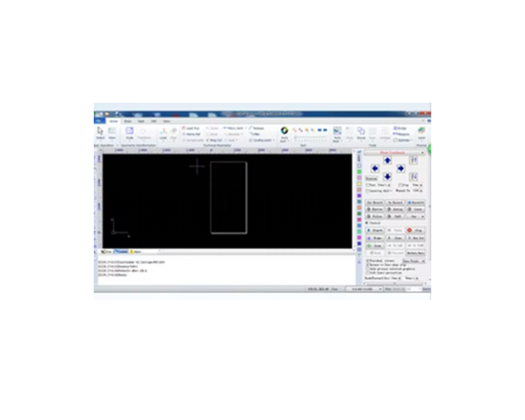Click the Group icon in ribbon
This screenshot has width=525, height=420.
(x=361, y=132)
